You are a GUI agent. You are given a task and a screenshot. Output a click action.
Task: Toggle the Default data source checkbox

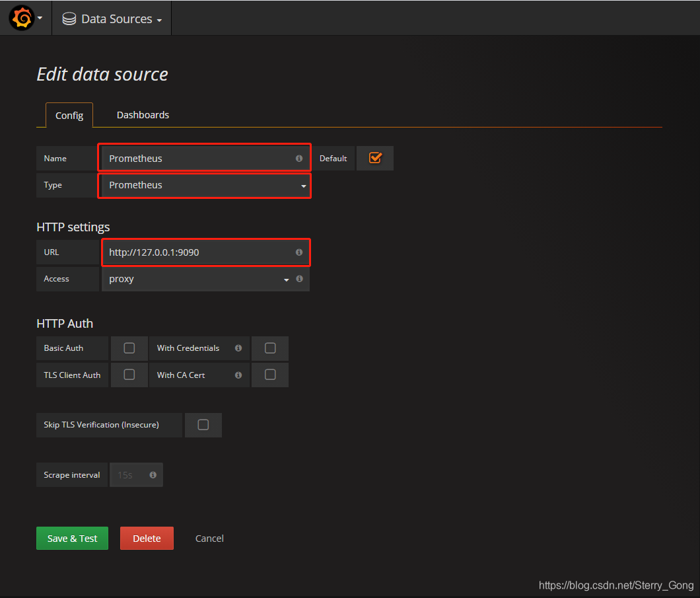pyautogui.click(x=375, y=158)
